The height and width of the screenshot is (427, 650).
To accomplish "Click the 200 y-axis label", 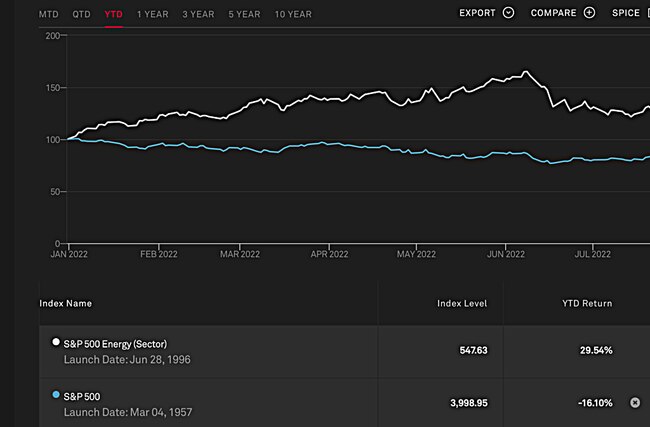I will (53, 36).
